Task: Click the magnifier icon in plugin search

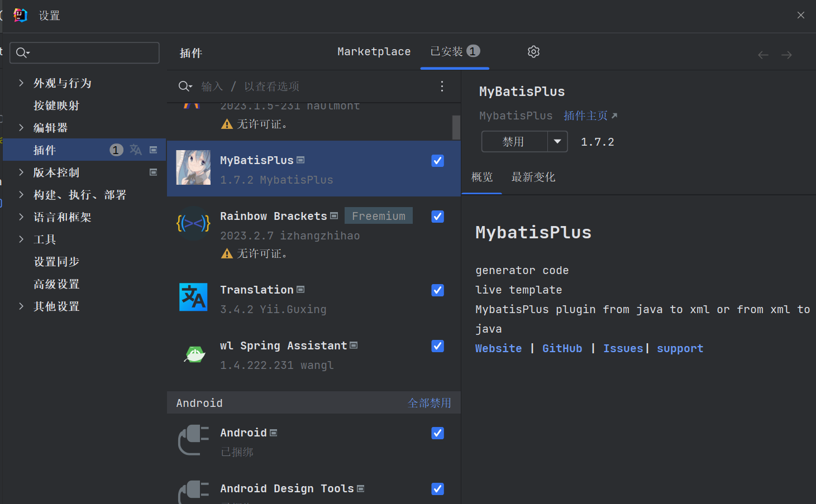Action: coord(185,86)
